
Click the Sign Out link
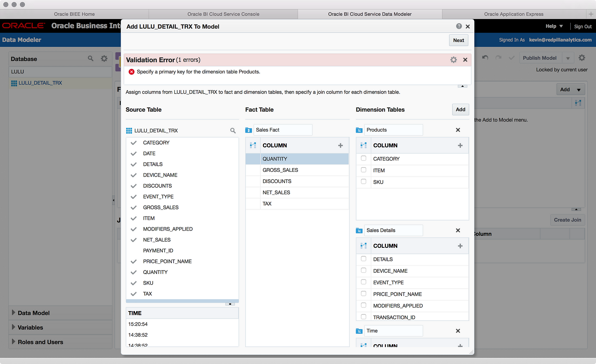tap(583, 26)
